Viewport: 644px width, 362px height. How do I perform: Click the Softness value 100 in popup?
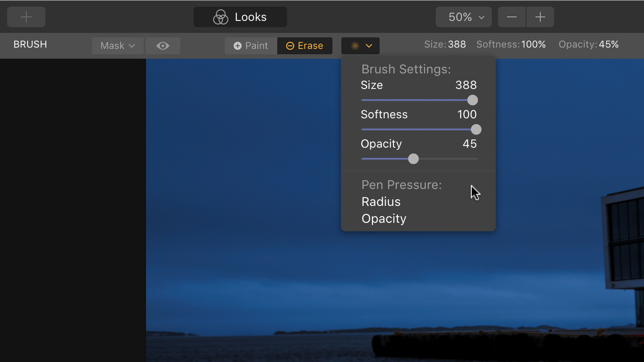467,114
